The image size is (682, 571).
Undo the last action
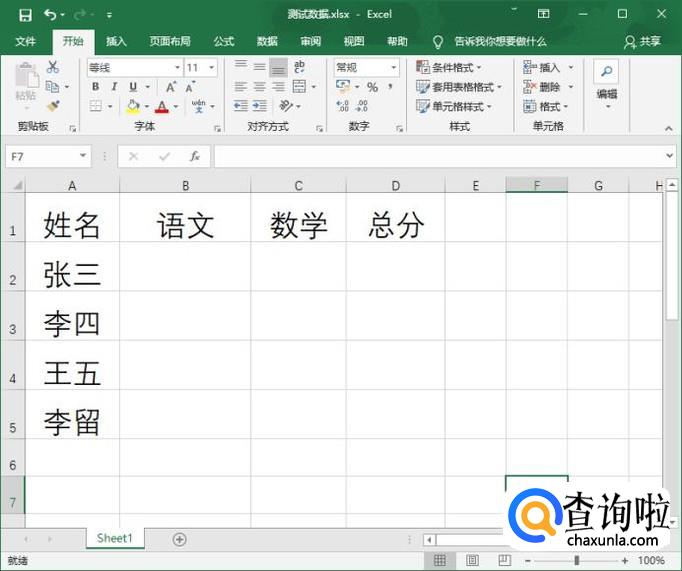click(50, 15)
